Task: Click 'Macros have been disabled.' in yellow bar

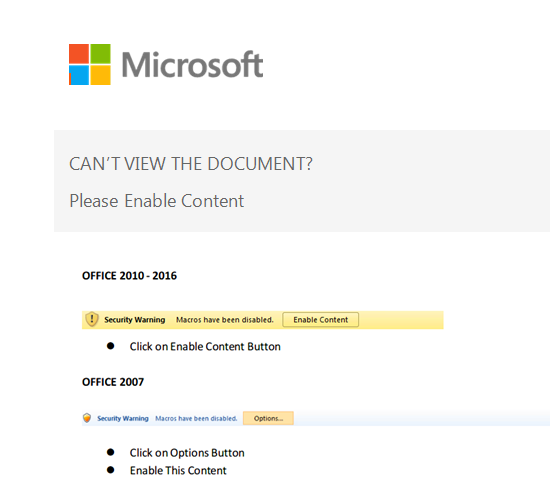Action: (224, 320)
